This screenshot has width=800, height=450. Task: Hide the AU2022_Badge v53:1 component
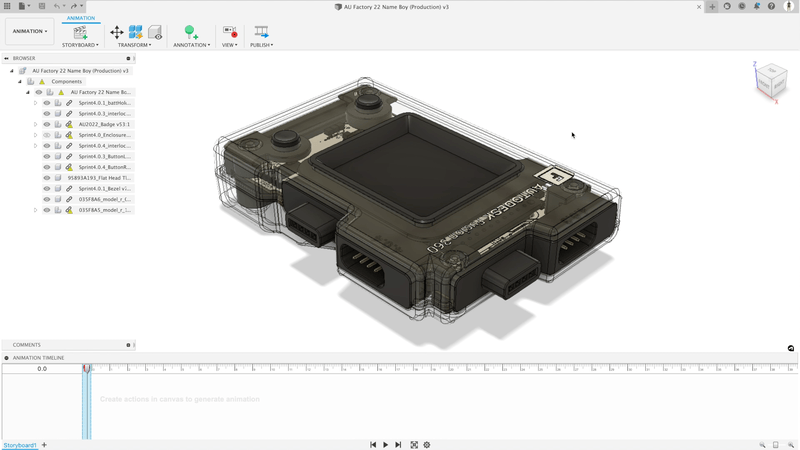(46, 124)
